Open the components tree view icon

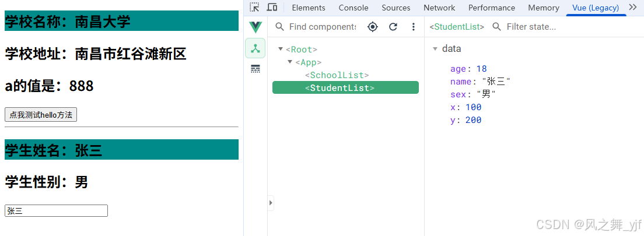(x=256, y=48)
